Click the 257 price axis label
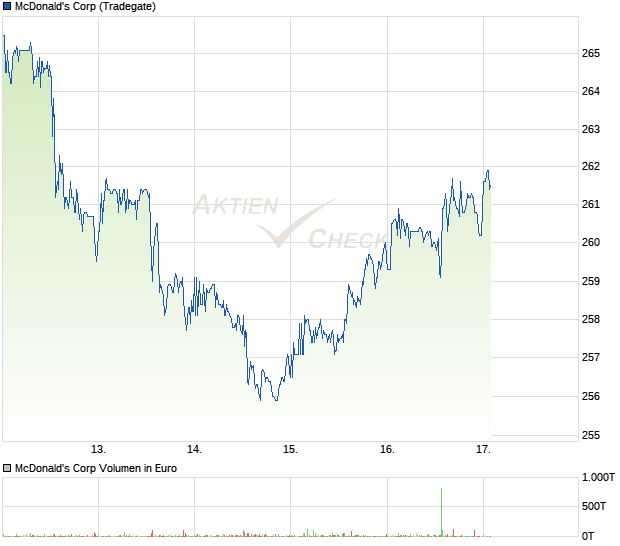The height and width of the screenshot is (546, 620). [x=591, y=357]
